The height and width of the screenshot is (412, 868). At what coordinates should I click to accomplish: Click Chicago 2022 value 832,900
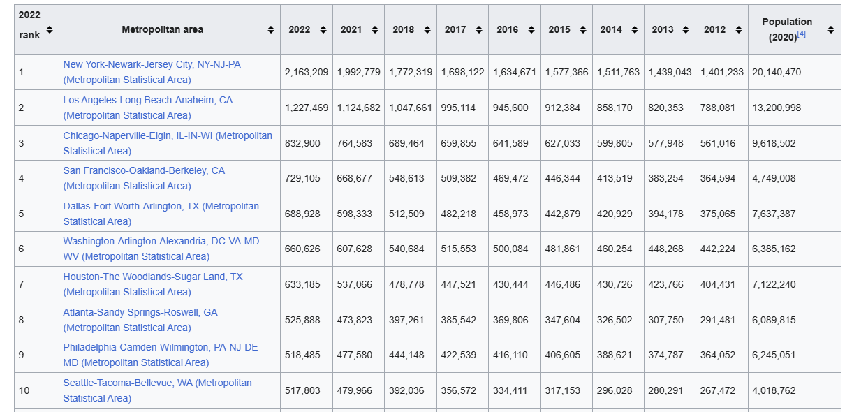click(303, 143)
